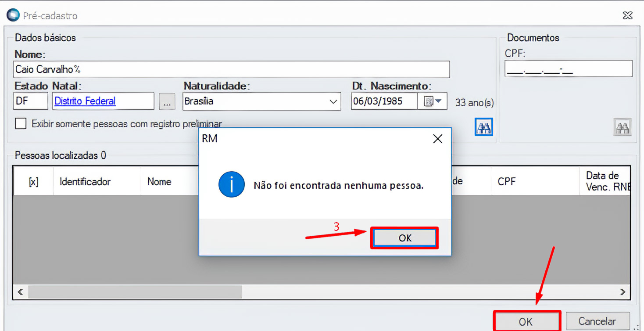Screen dimensions: 644x331
Task: Open the Distrito Federal link
Action: 85,101
